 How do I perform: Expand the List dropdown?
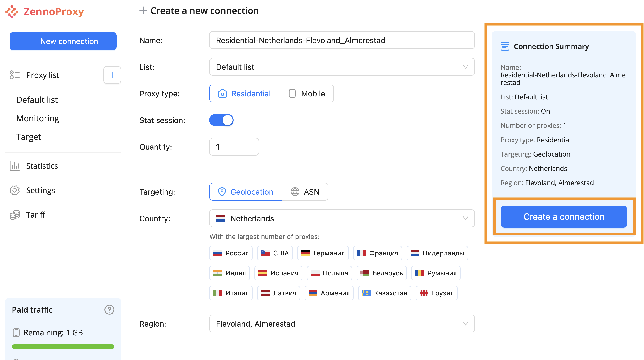(342, 67)
